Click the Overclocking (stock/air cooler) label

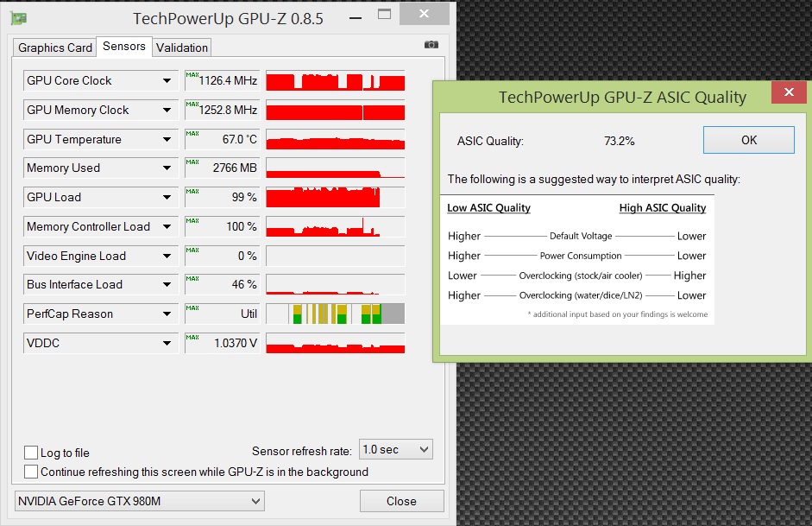pyautogui.click(x=581, y=276)
